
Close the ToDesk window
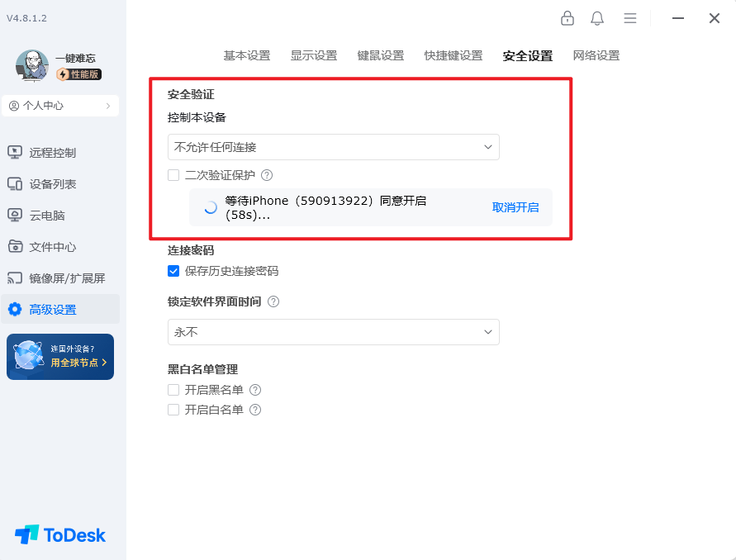coord(715,18)
